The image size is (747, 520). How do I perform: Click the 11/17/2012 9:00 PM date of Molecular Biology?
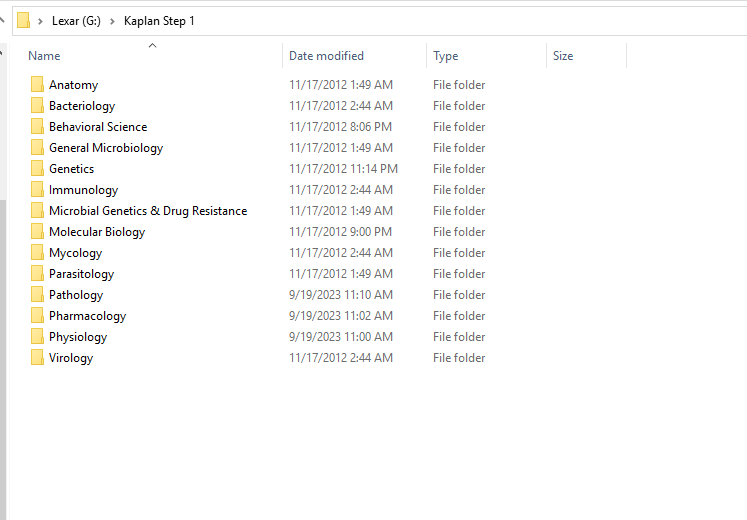click(x=340, y=231)
